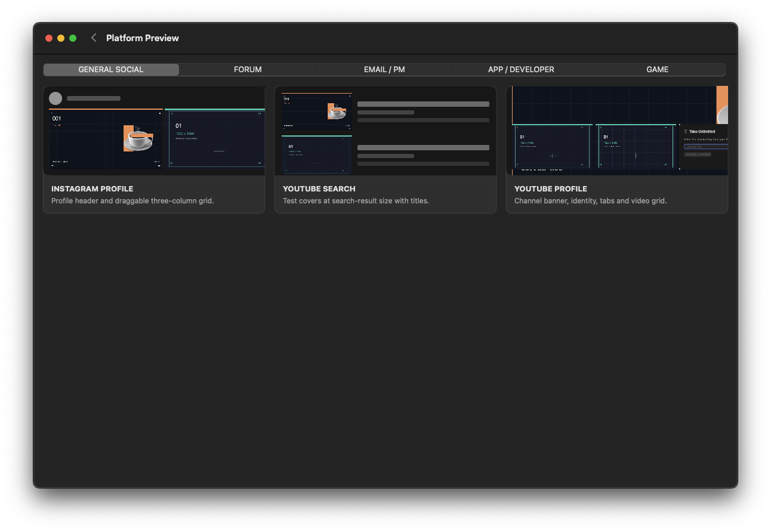Show the App / Developer category

pos(521,70)
